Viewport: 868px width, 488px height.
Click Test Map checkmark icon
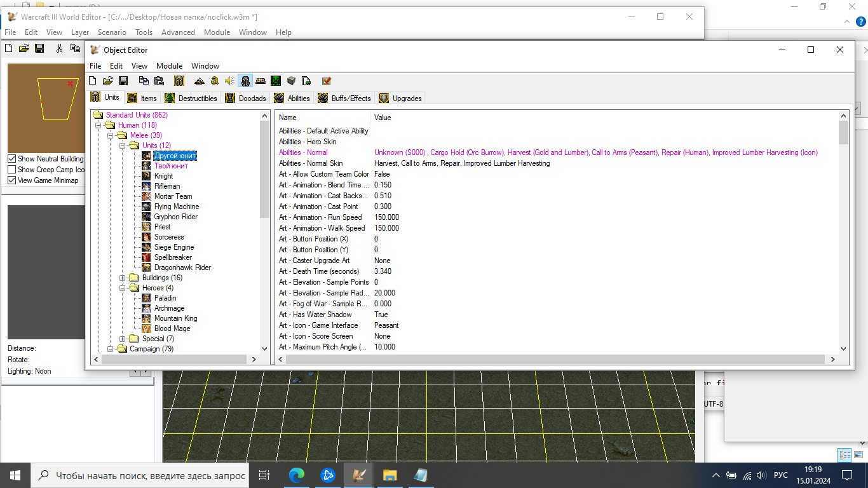pos(327,81)
